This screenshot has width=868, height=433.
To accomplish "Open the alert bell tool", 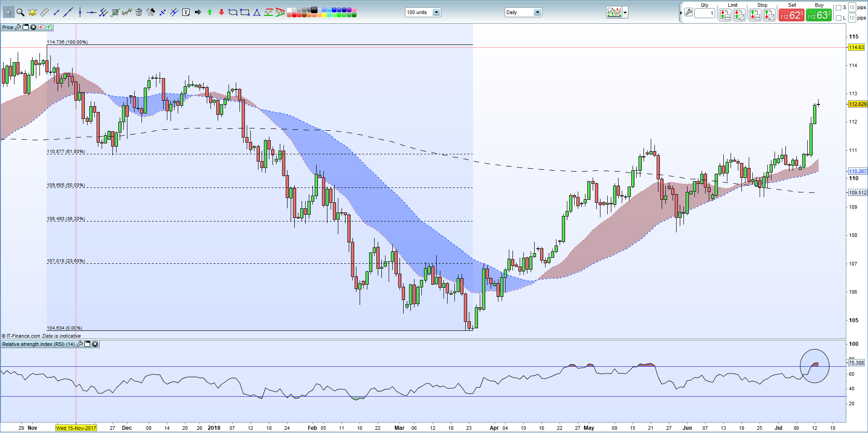I will pos(32,12).
